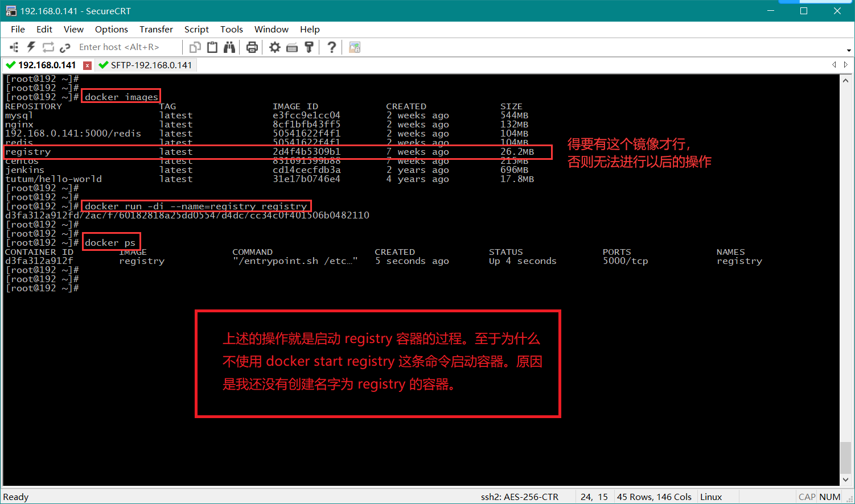Click the Print icon
The width and height of the screenshot is (855, 504).
[252, 47]
